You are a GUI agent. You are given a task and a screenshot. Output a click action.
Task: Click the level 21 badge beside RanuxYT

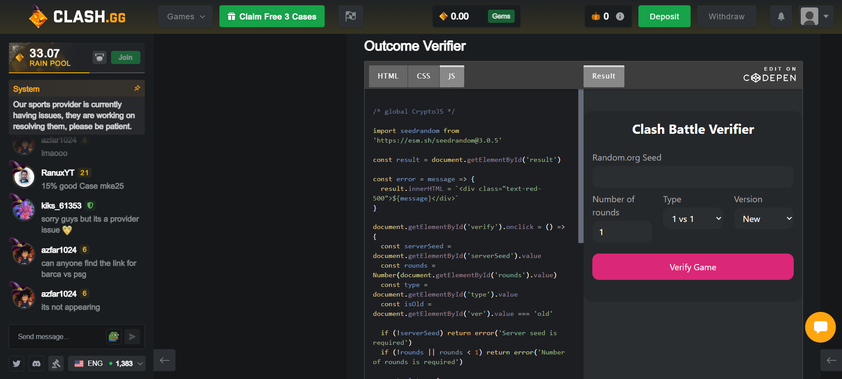pyautogui.click(x=84, y=173)
